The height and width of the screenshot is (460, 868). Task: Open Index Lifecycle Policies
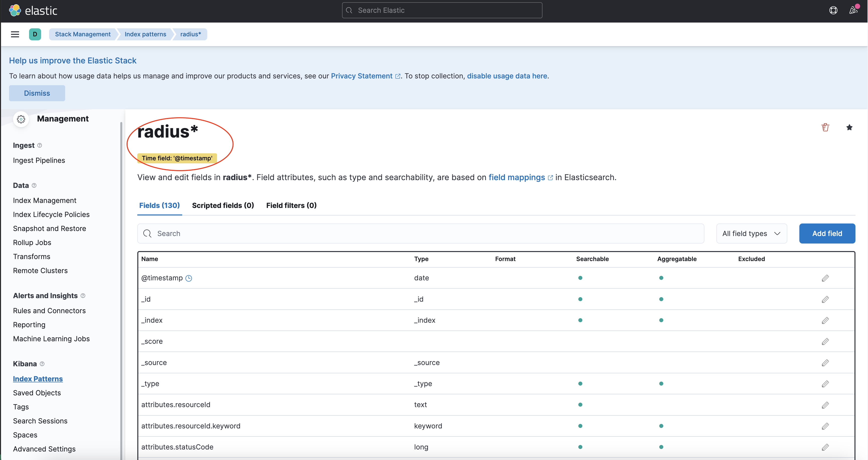click(x=51, y=215)
